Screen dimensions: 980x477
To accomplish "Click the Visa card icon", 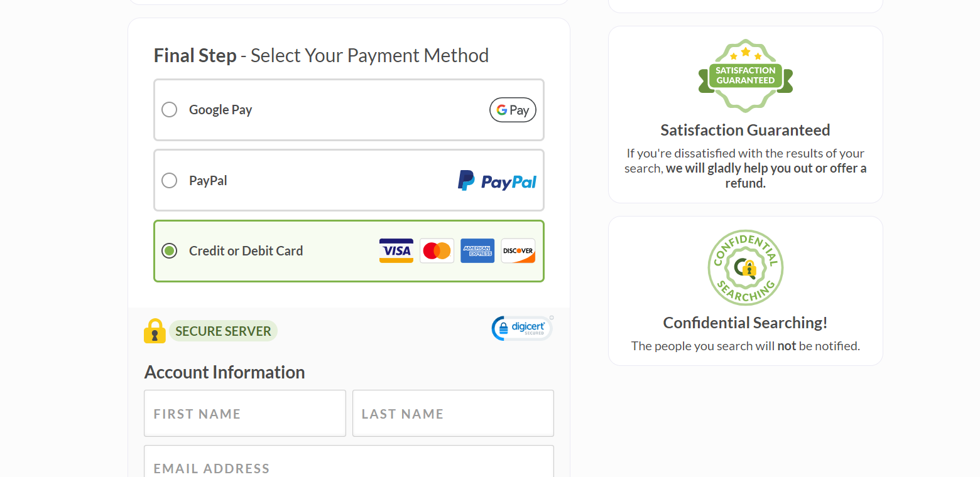I will pyautogui.click(x=396, y=251).
